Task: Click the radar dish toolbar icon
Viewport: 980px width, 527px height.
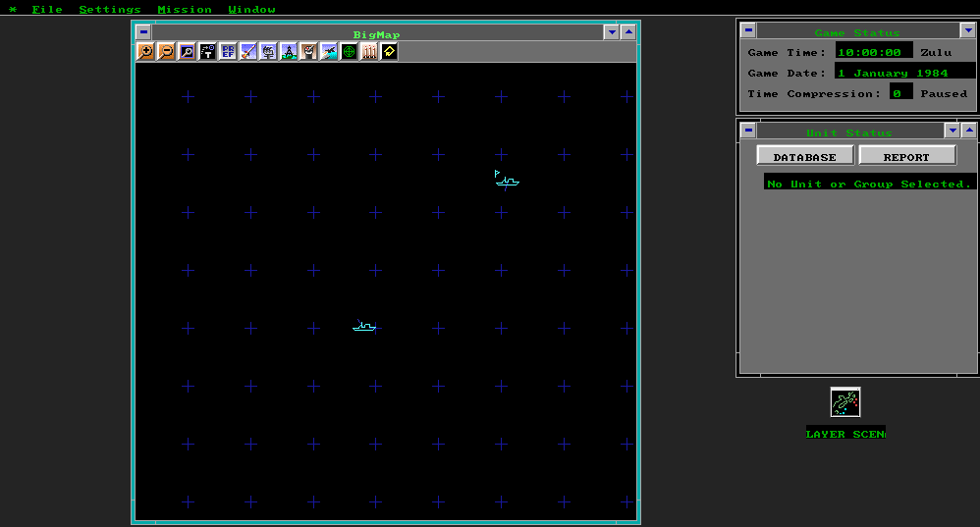Action: tap(308, 52)
